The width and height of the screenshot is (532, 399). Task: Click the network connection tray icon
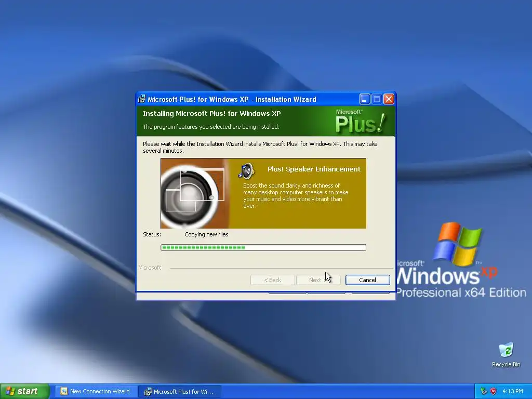point(484,391)
